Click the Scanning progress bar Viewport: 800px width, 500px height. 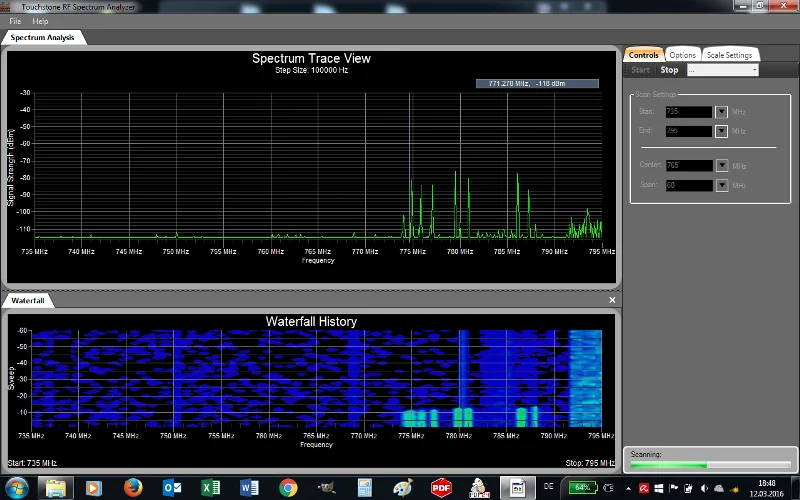(x=710, y=465)
